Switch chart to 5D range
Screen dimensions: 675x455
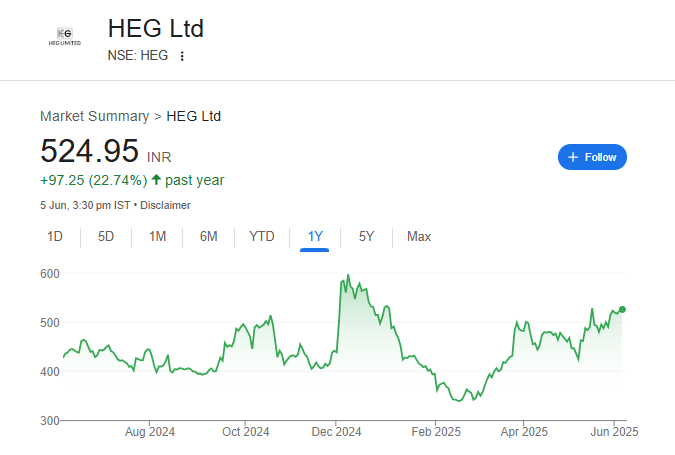(106, 236)
